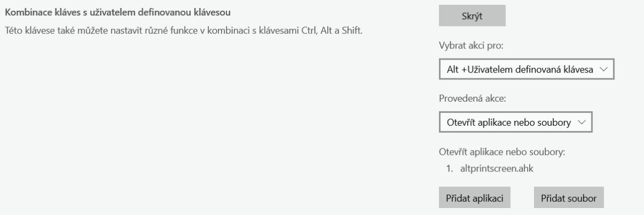644x215 pixels.
Task: Click the chevron in the Provedená akce dropdown
Action: [582, 122]
